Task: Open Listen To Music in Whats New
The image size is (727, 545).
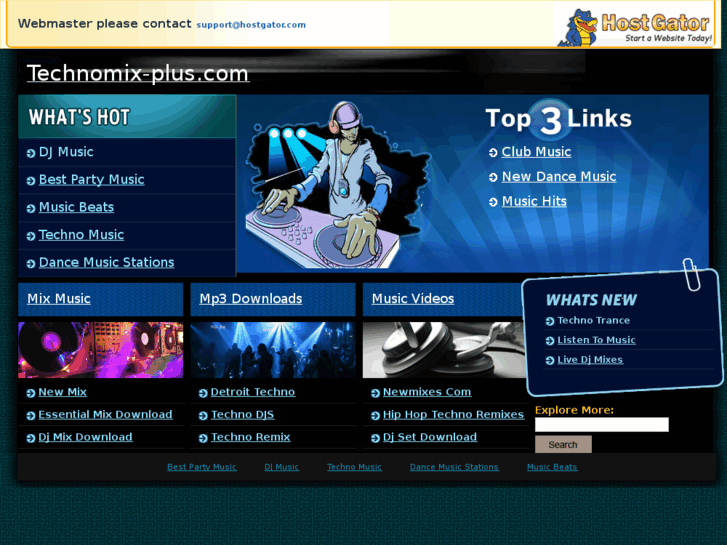Action: [x=596, y=340]
